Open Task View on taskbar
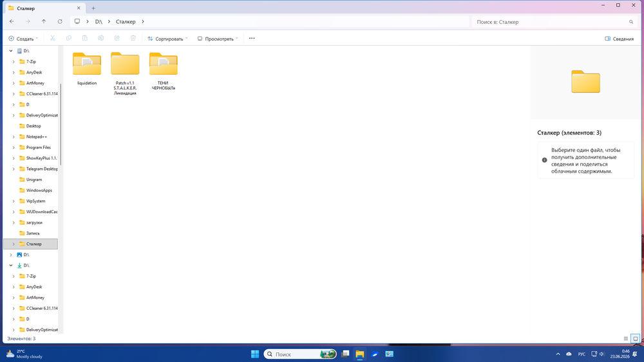 (x=345, y=354)
